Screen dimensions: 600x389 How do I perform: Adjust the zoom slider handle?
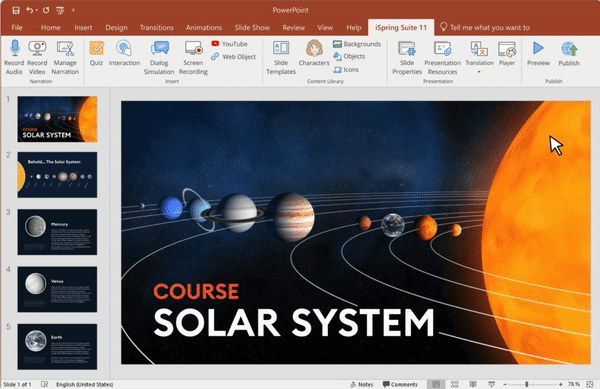pyautogui.click(x=527, y=384)
